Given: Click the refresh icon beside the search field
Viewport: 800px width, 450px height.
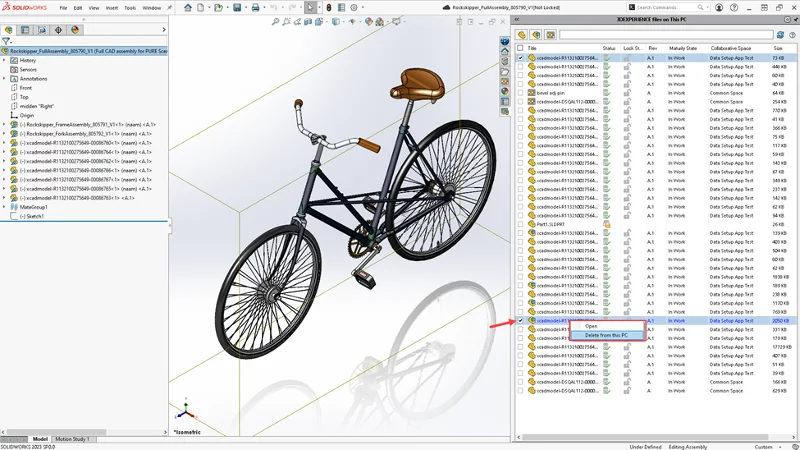Looking at the screenshot, I should (x=777, y=35).
